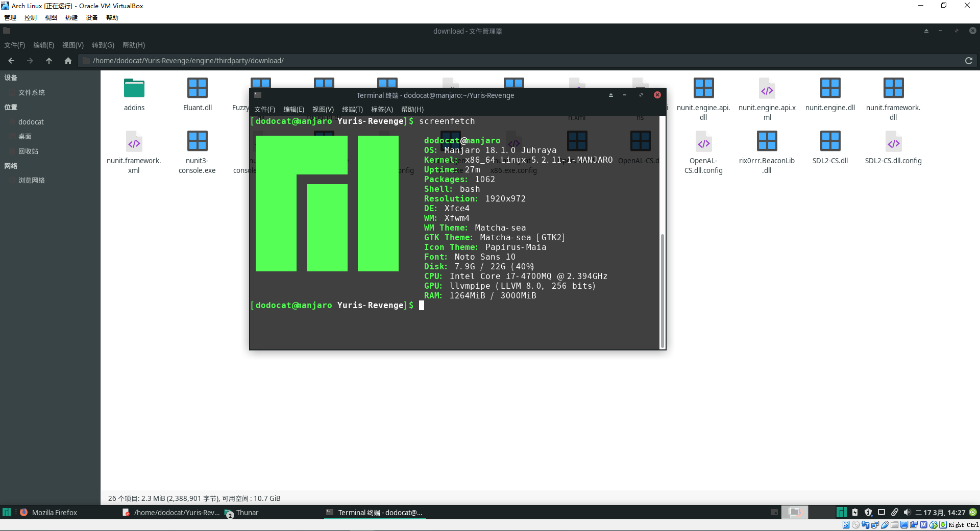The width and height of the screenshot is (980, 531).
Task: Open the 回收站 (Trash) in the sidebar
Action: (x=28, y=151)
